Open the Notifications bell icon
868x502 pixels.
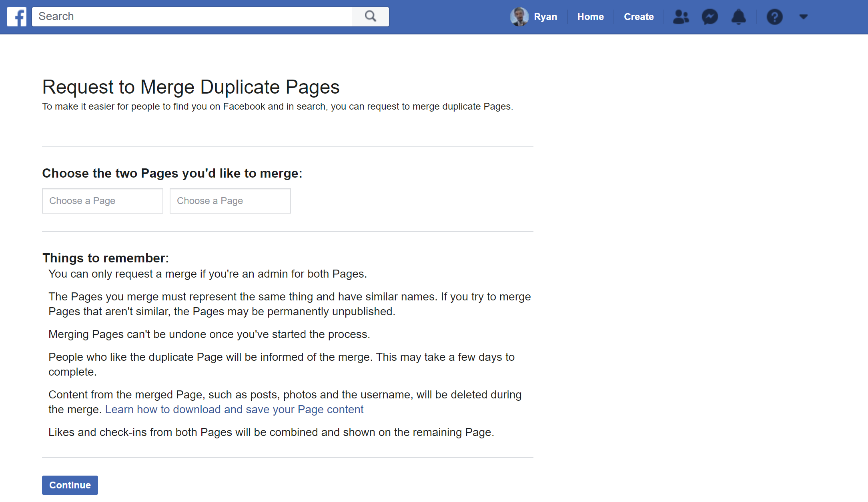tap(739, 17)
